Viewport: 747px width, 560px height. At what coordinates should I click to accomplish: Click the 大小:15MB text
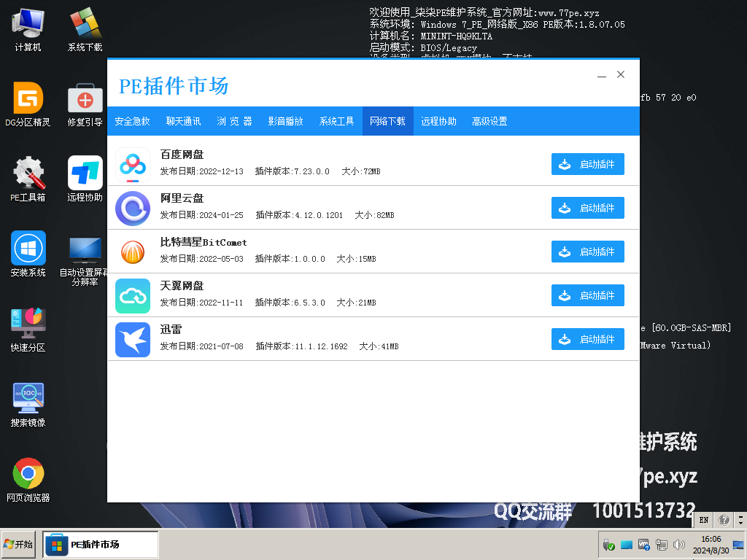coord(356,259)
